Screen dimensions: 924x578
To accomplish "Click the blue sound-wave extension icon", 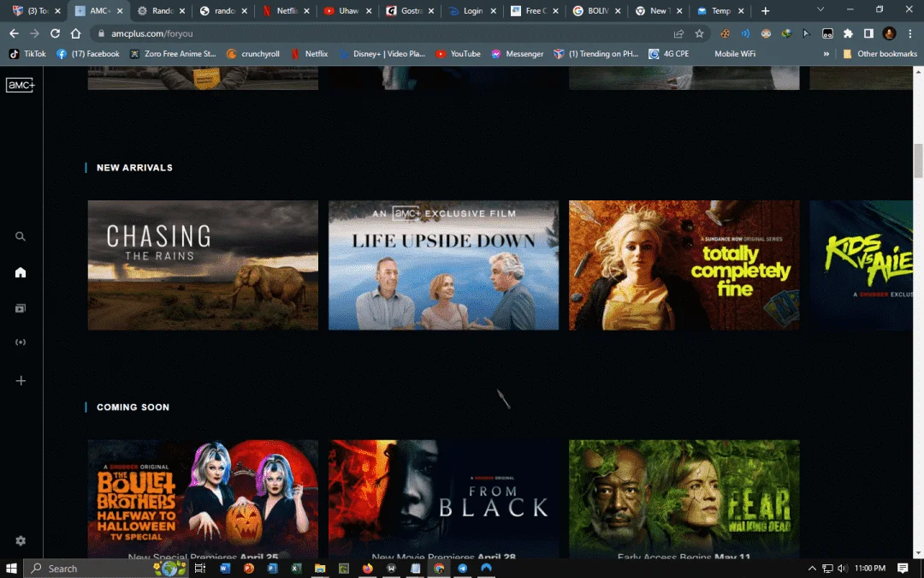I will [745, 33].
